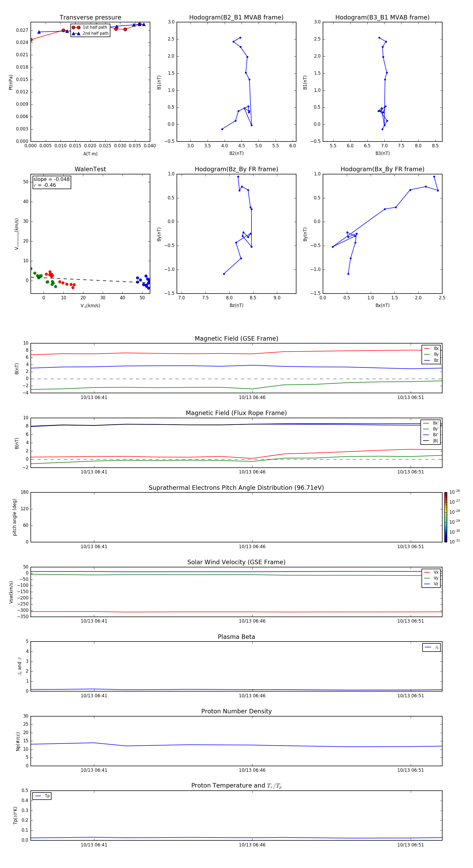Click the 'r = -0.46' annotation

(45, 185)
